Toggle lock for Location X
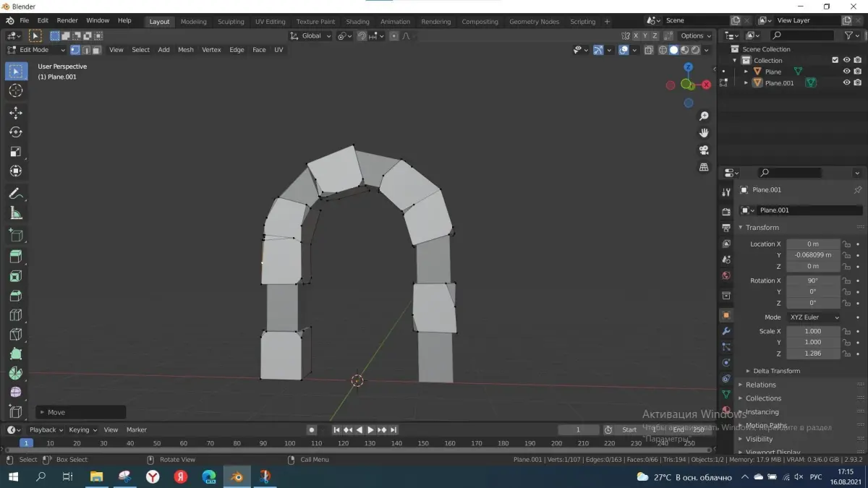The height and width of the screenshot is (488, 868). pyautogui.click(x=846, y=244)
